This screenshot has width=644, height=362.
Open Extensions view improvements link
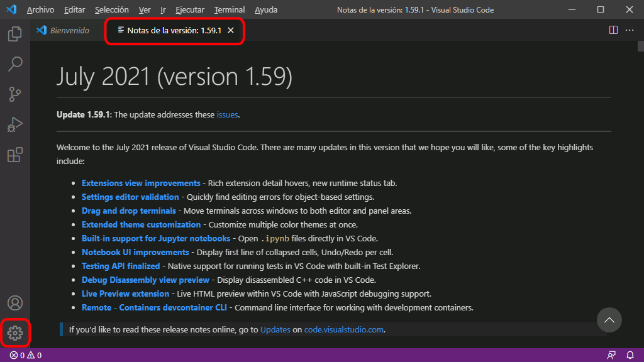(141, 183)
